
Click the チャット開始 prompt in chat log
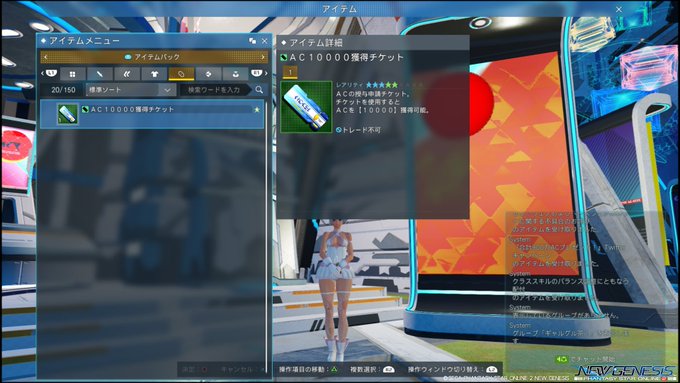point(585,359)
